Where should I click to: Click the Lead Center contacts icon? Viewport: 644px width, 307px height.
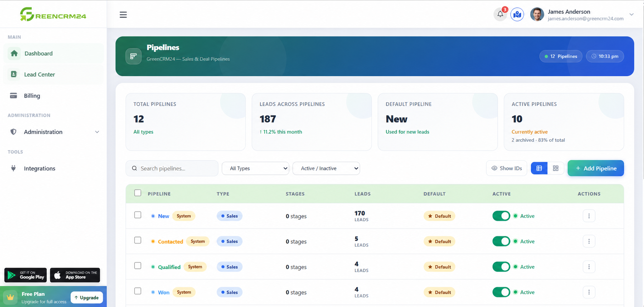(x=14, y=74)
